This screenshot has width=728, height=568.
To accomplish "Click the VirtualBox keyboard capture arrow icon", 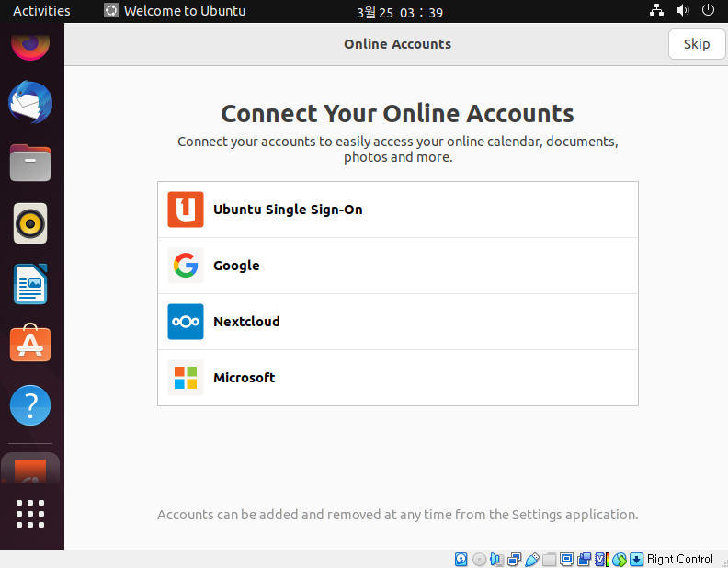I will click(636, 559).
